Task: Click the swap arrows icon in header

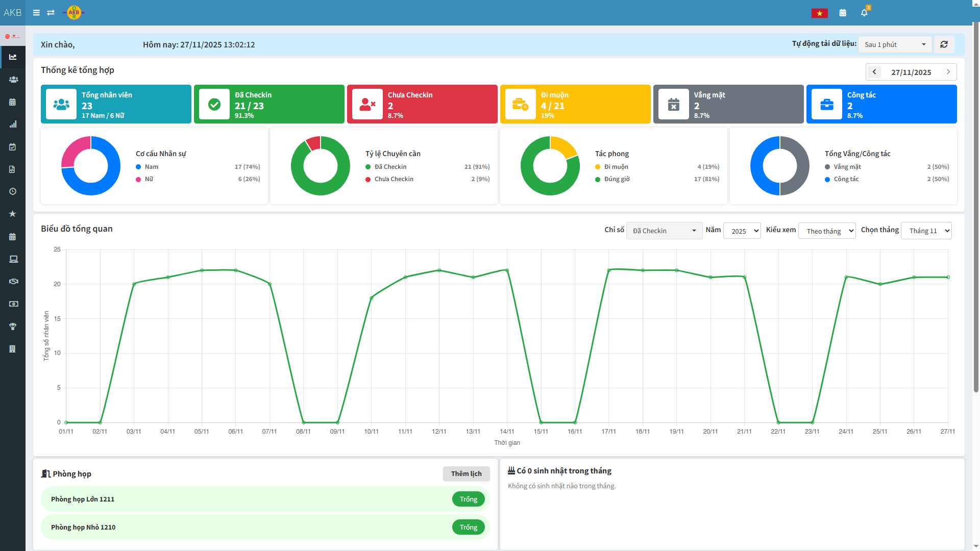Action: pos(51,13)
